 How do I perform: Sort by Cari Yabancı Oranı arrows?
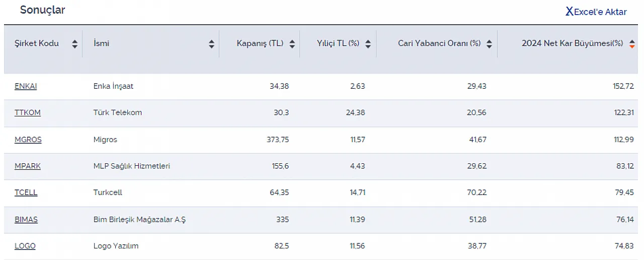click(489, 44)
